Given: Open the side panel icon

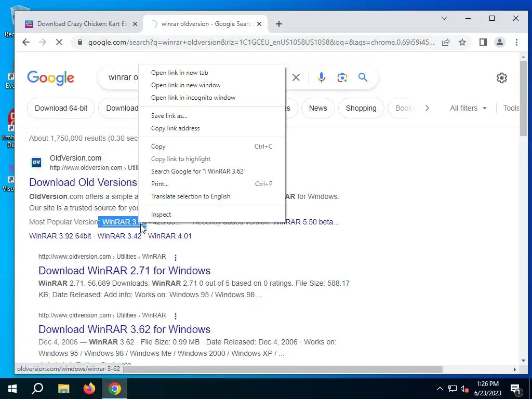Looking at the screenshot, I should pyautogui.click(x=483, y=42).
